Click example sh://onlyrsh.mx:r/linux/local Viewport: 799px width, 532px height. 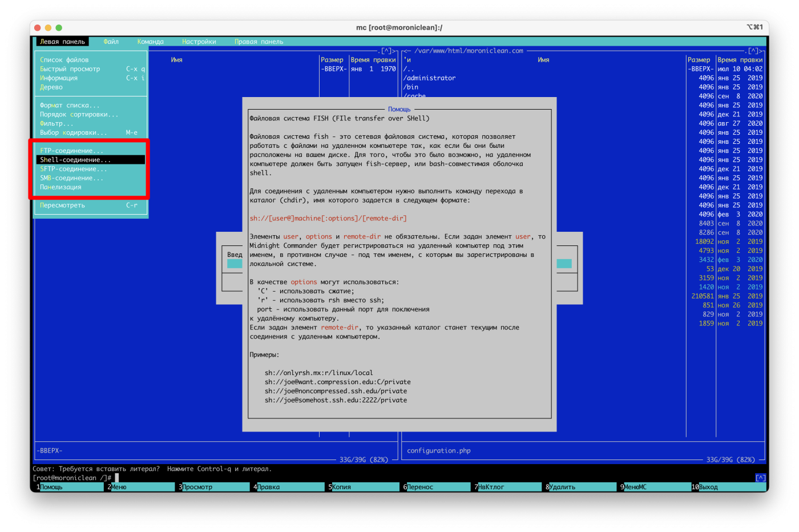318,373
